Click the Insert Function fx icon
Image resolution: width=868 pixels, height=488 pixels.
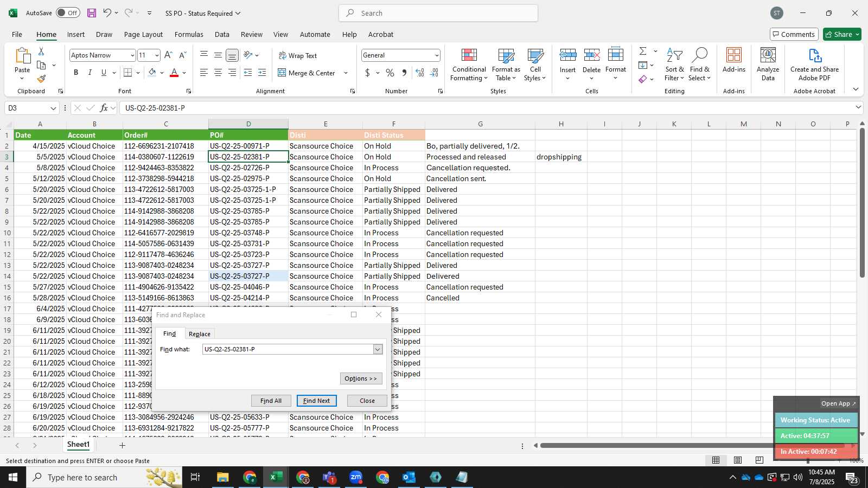[104, 108]
